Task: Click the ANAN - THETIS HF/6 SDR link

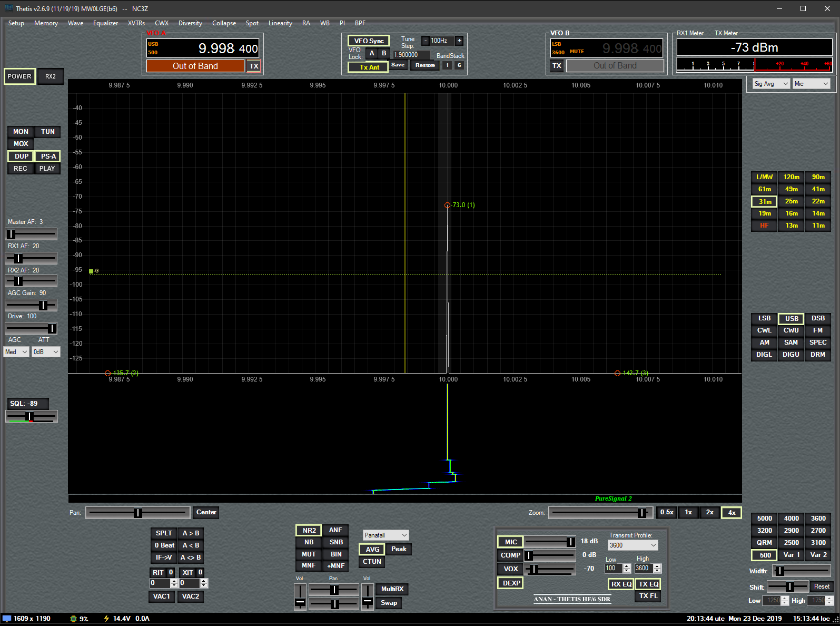Action: click(572, 599)
